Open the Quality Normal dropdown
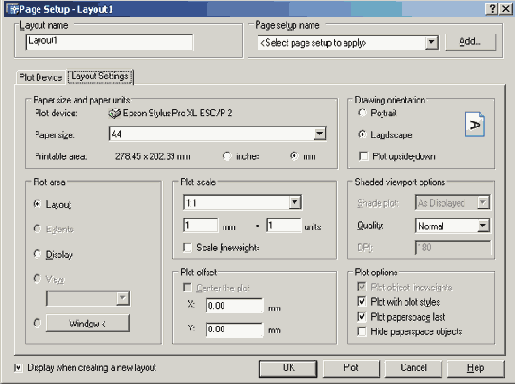The height and width of the screenshot is (384, 515). pyautogui.click(x=483, y=226)
